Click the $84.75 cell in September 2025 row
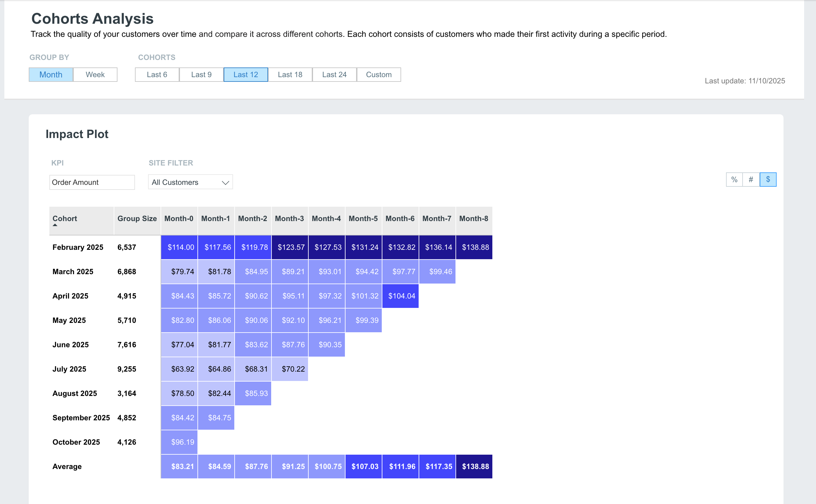 click(x=216, y=418)
